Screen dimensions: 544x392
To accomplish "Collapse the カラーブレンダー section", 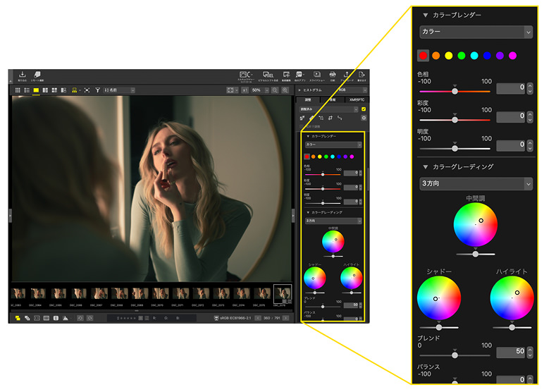I will (425, 15).
